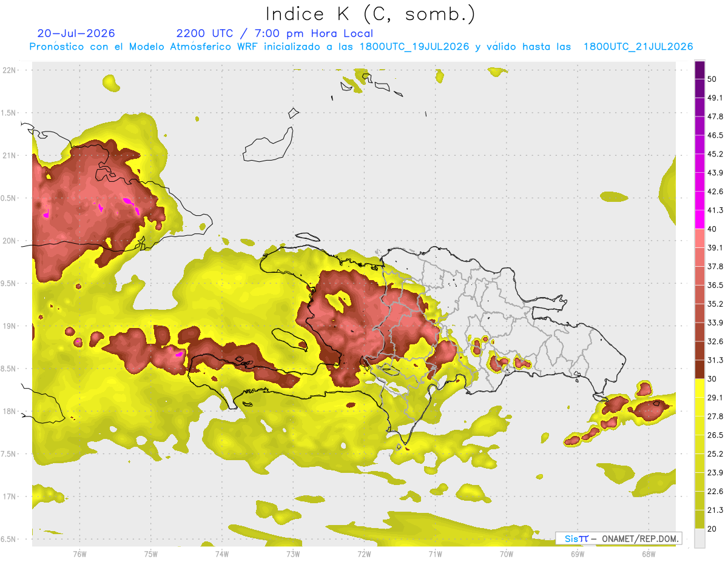728x562 pixels.
Task: Click the '22N' latitude label
Action: (x=10, y=70)
